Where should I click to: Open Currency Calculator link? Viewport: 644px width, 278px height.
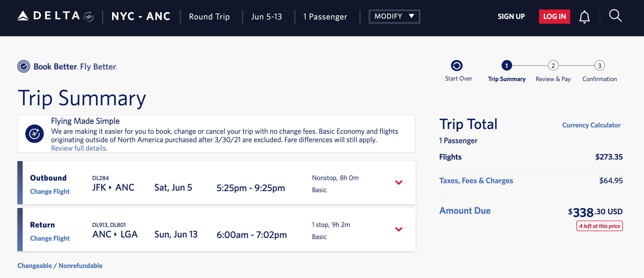(591, 125)
